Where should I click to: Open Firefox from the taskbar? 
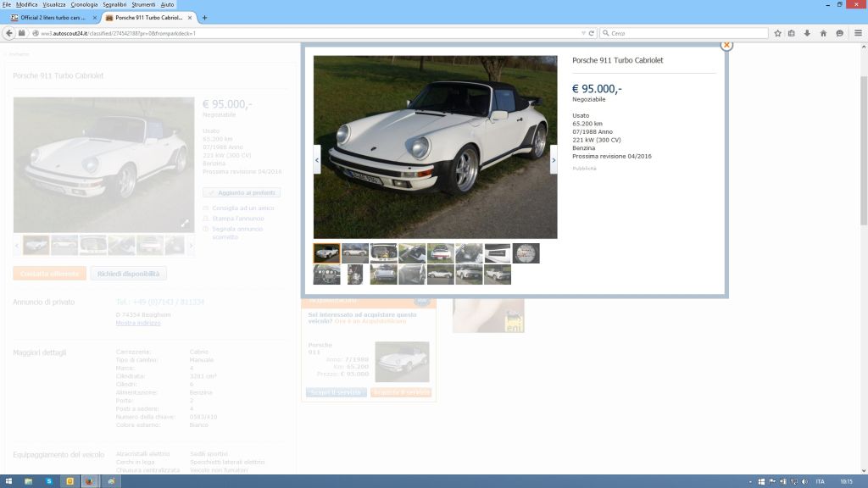tap(89, 481)
